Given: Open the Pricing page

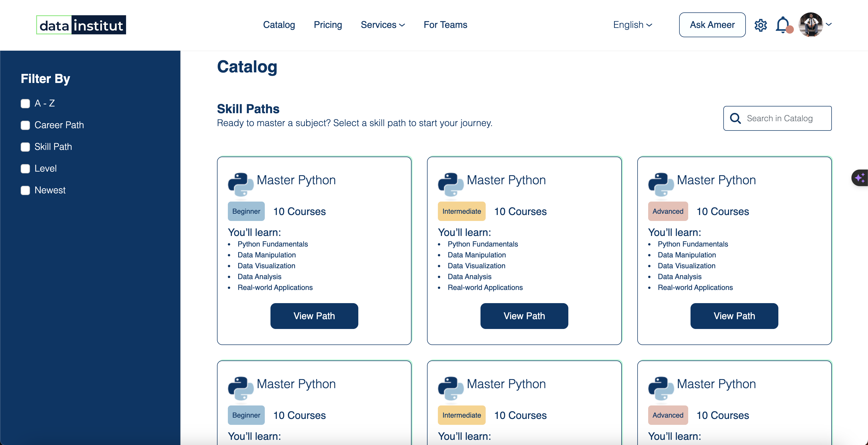Looking at the screenshot, I should tap(328, 25).
